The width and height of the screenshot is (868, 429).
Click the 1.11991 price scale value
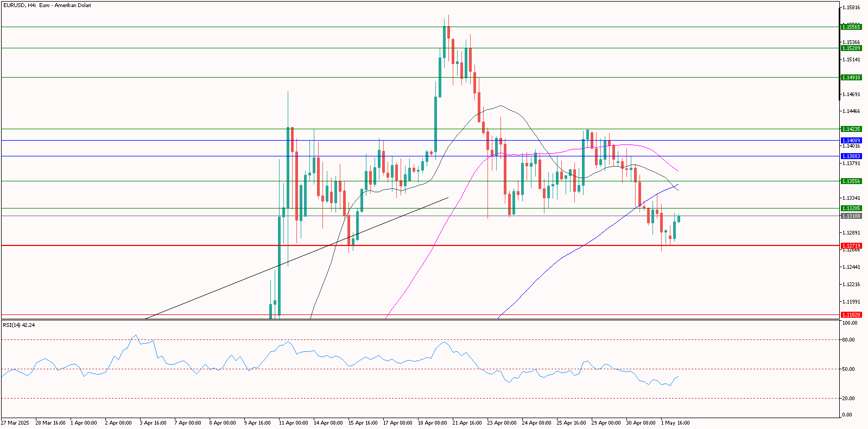click(851, 302)
